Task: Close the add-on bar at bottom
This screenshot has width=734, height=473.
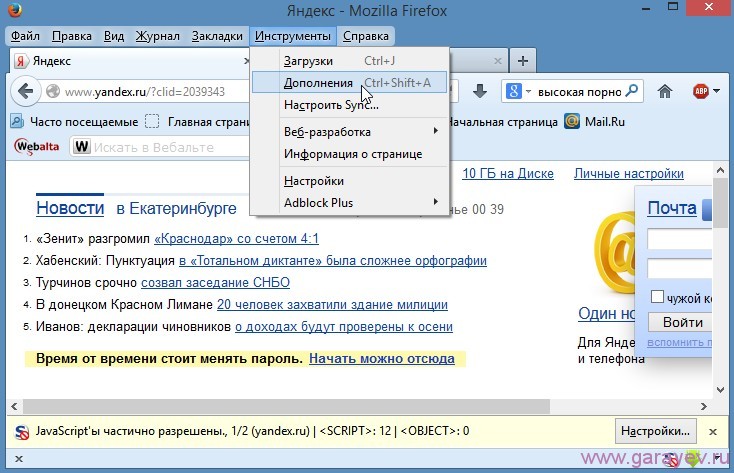Action: tap(19, 459)
